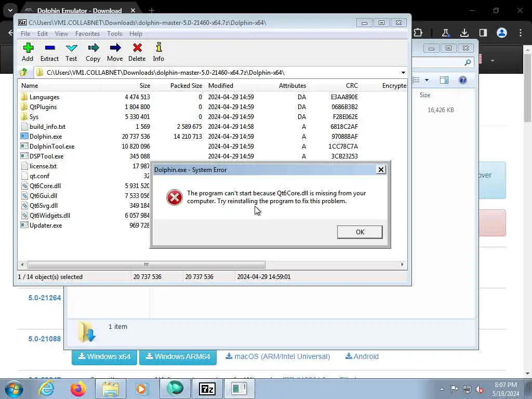Image resolution: width=532 pixels, height=399 pixels.
Task: Sort by the Attributes column header
Action: [292, 86]
